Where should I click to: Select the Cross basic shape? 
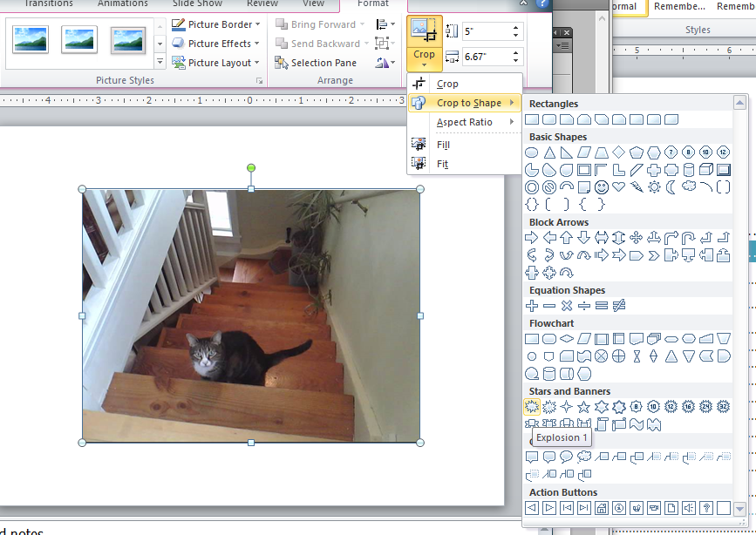point(654,170)
